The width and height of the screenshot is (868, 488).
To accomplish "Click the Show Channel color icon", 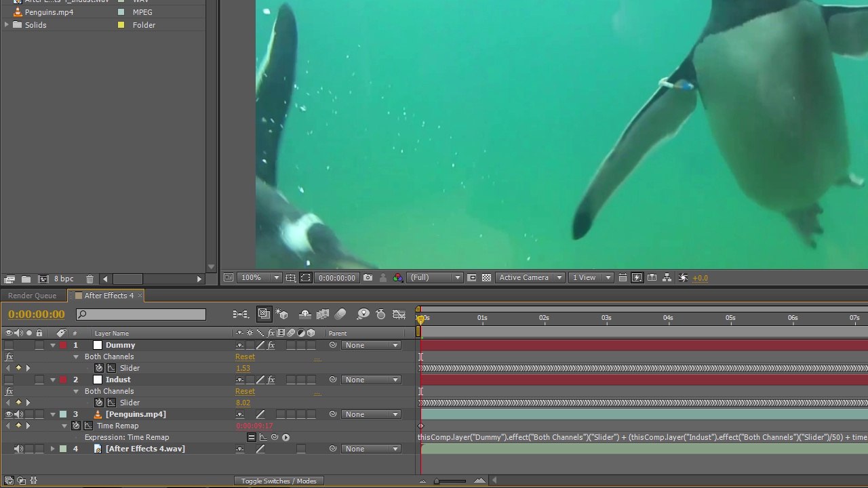I will pyautogui.click(x=397, y=278).
